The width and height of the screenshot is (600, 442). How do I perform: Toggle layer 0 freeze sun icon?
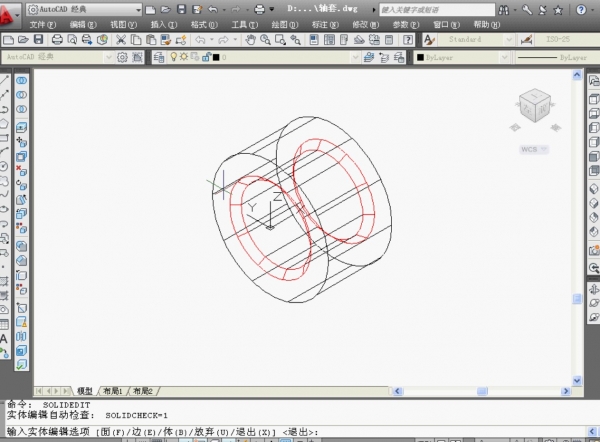184,57
